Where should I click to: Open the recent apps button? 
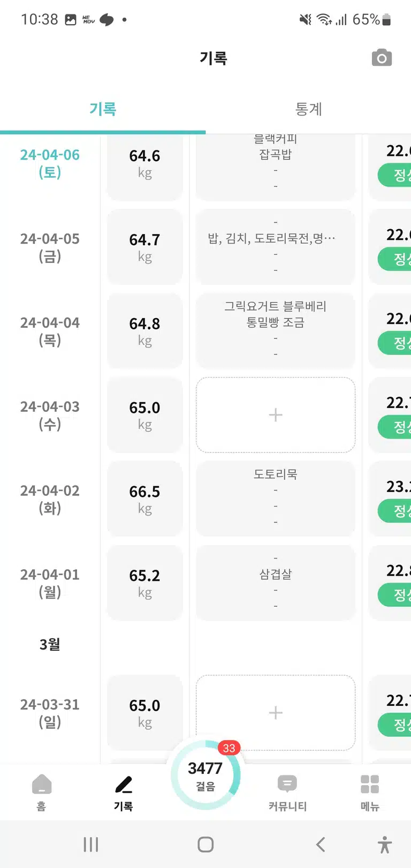click(x=91, y=844)
